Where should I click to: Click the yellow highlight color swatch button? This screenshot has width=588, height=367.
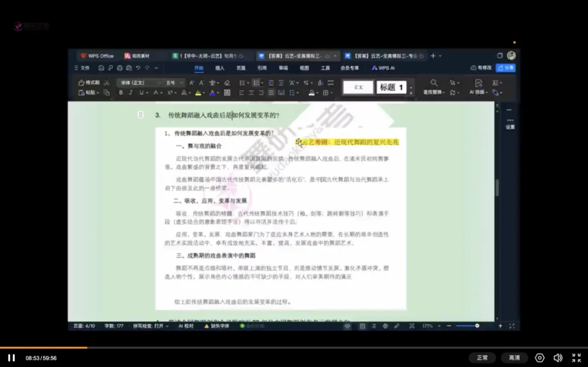coord(198,93)
